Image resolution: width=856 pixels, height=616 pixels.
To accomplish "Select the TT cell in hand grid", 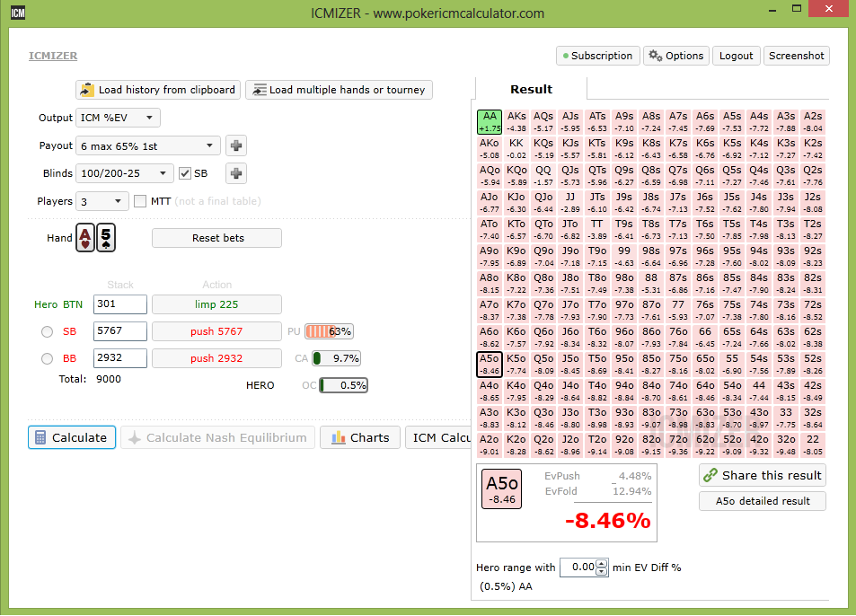I will [x=597, y=230].
